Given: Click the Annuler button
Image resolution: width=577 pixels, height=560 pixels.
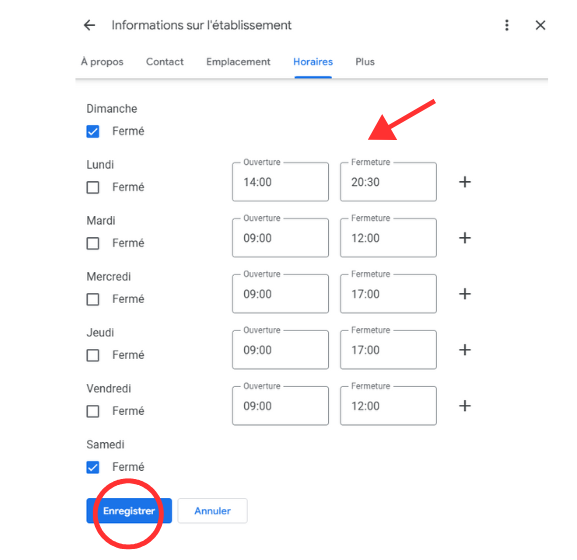Looking at the screenshot, I should coord(213,511).
